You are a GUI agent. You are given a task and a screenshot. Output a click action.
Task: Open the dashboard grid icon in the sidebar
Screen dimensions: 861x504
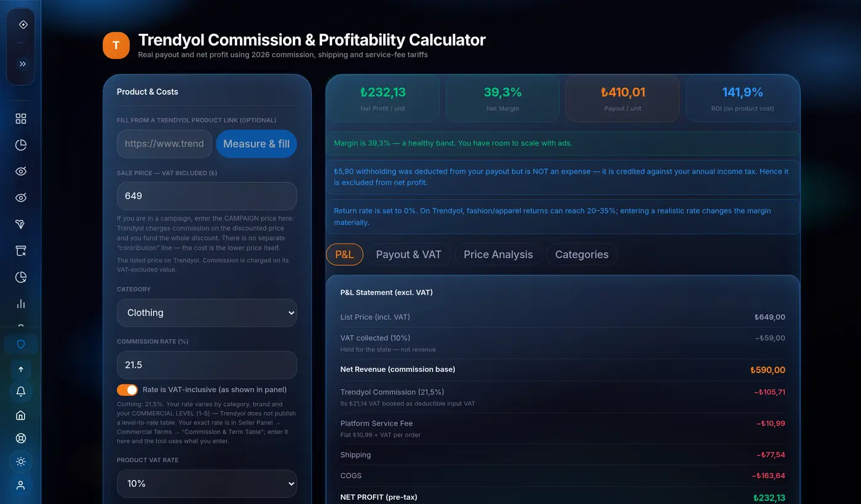21,119
